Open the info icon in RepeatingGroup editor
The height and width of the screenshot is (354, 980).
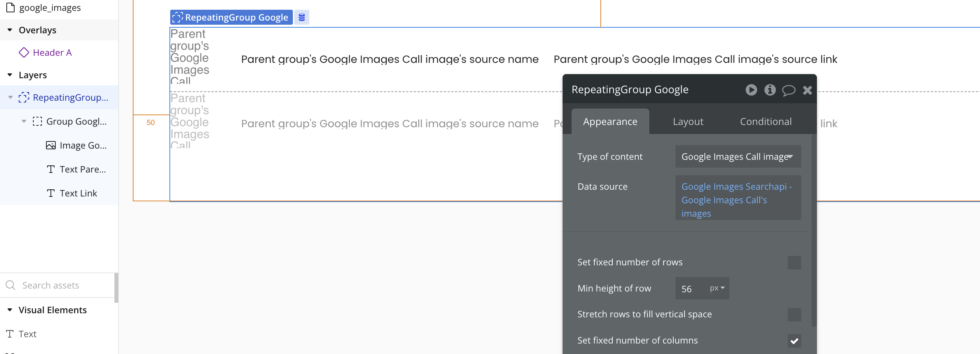(x=770, y=90)
